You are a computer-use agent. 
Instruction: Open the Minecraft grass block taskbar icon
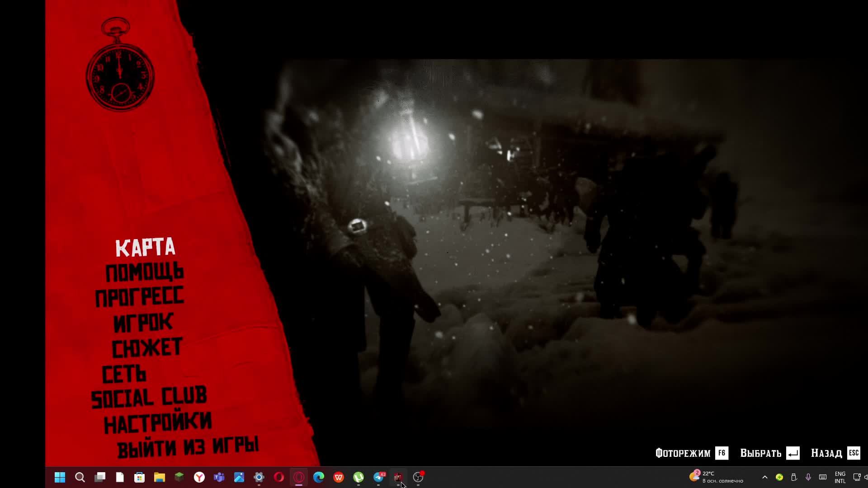coord(179,477)
